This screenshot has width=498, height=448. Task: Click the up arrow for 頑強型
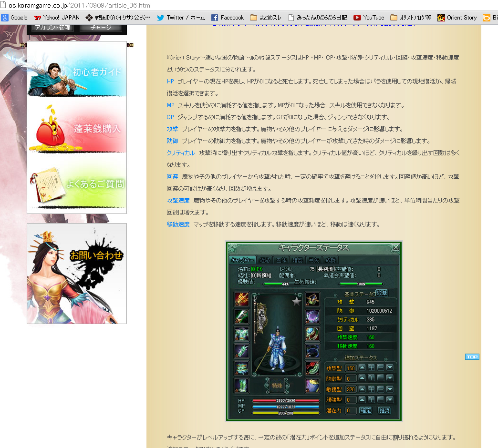click(x=362, y=399)
